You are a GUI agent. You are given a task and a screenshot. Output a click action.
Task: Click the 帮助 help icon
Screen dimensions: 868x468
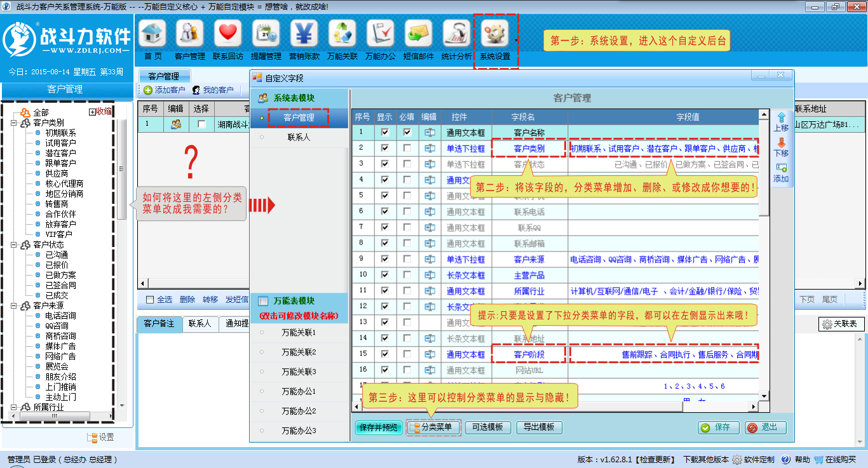[786, 460]
